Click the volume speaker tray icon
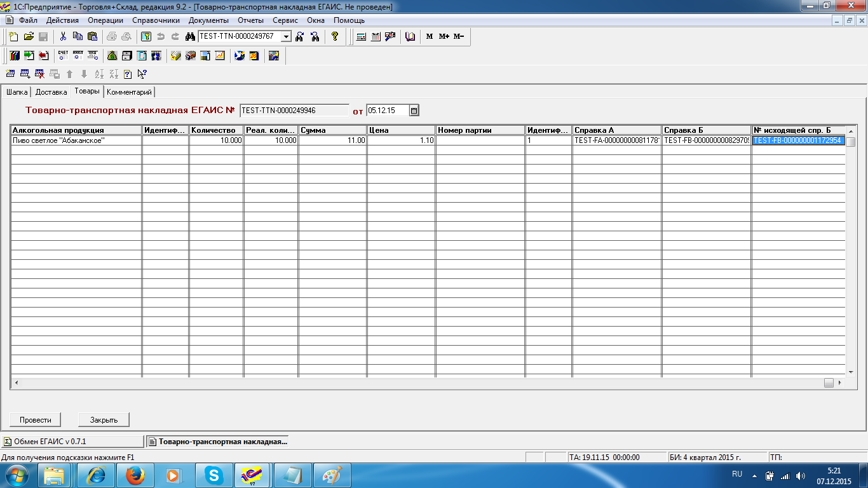 [x=801, y=476]
